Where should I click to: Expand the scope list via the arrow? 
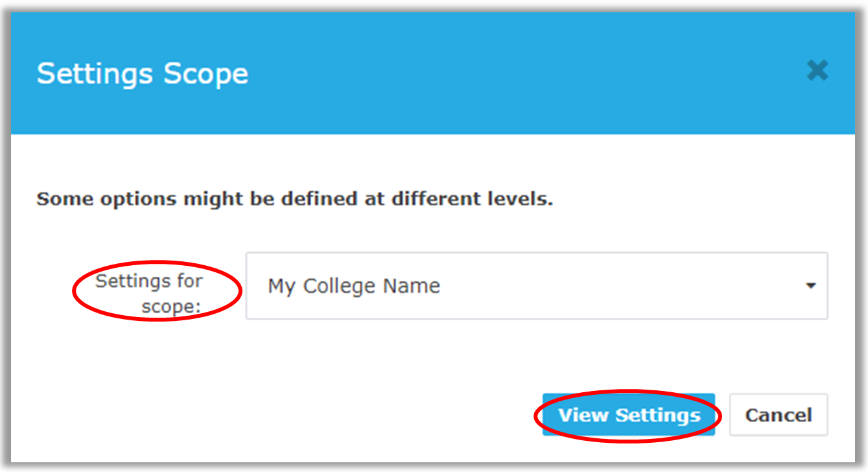[x=810, y=286]
